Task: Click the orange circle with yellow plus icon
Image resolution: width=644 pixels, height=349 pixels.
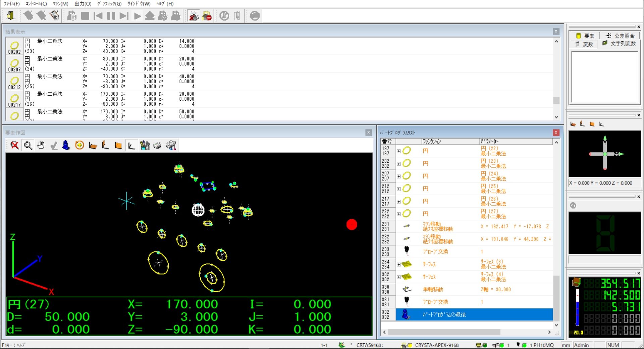Action: tap(79, 145)
